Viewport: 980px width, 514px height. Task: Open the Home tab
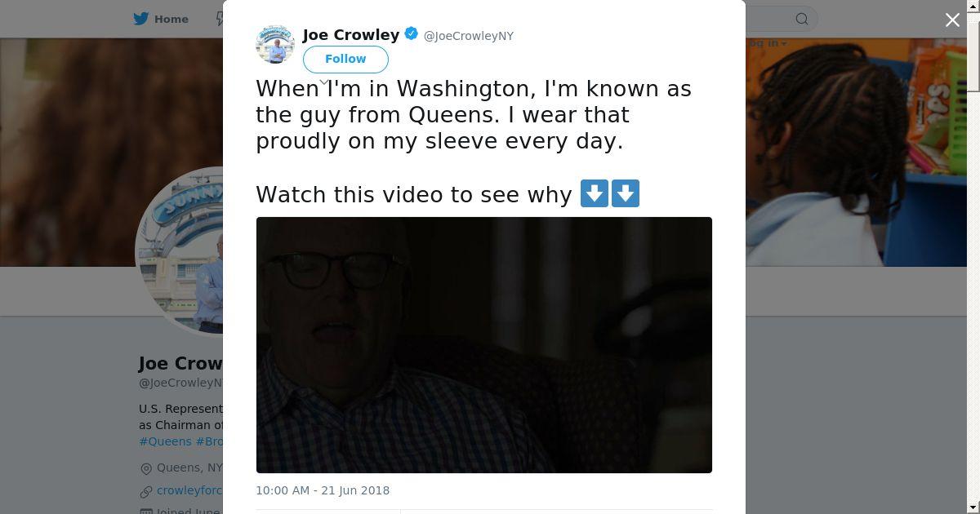tap(161, 19)
